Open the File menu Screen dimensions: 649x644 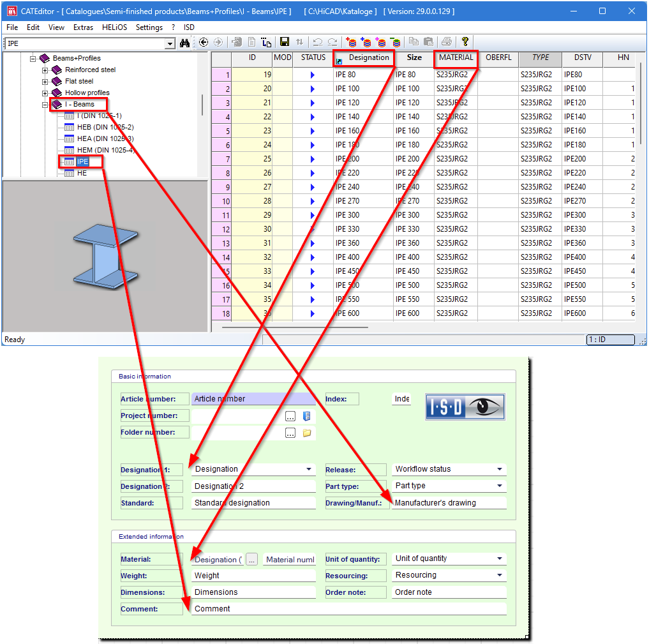point(12,27)
